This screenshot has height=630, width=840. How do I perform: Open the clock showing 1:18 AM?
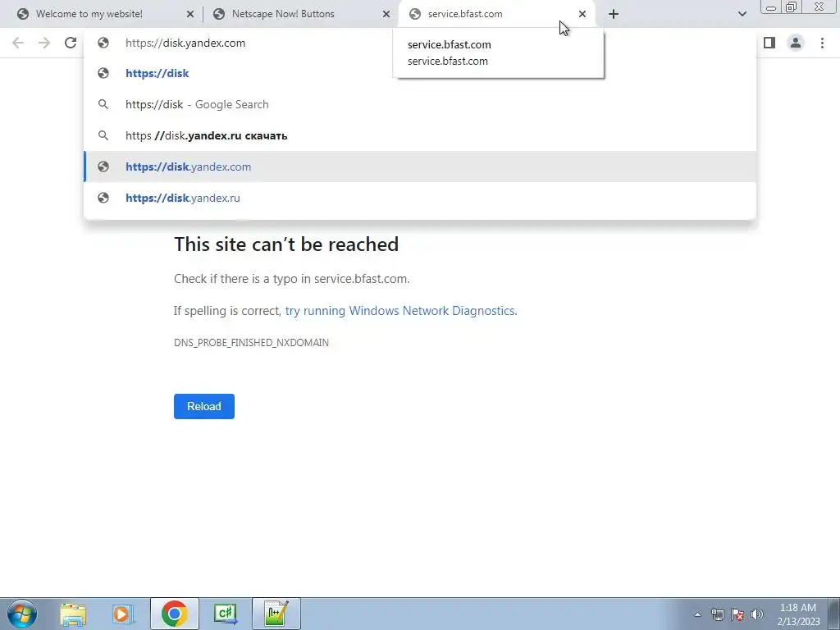tap(799, 614)
